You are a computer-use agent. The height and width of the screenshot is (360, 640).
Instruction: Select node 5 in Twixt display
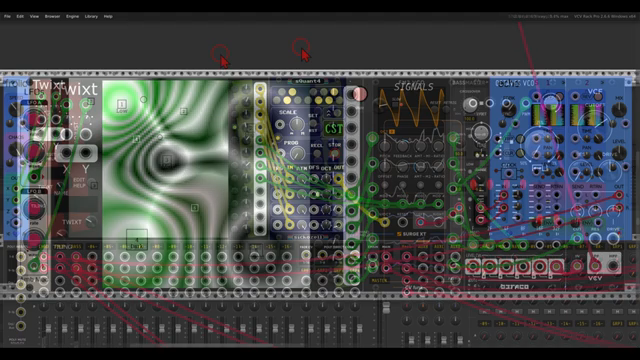[x=195, y=208]
